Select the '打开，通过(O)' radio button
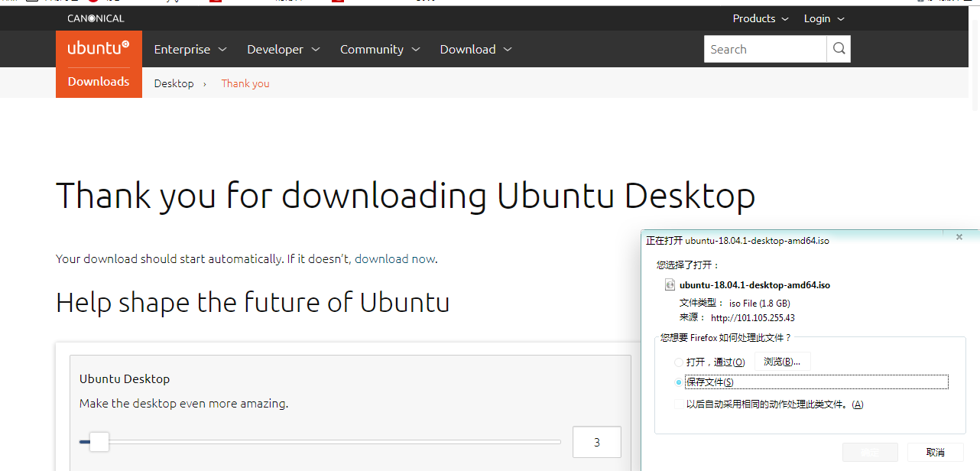Viewport: 980px width, 471px height. [679, 362]
